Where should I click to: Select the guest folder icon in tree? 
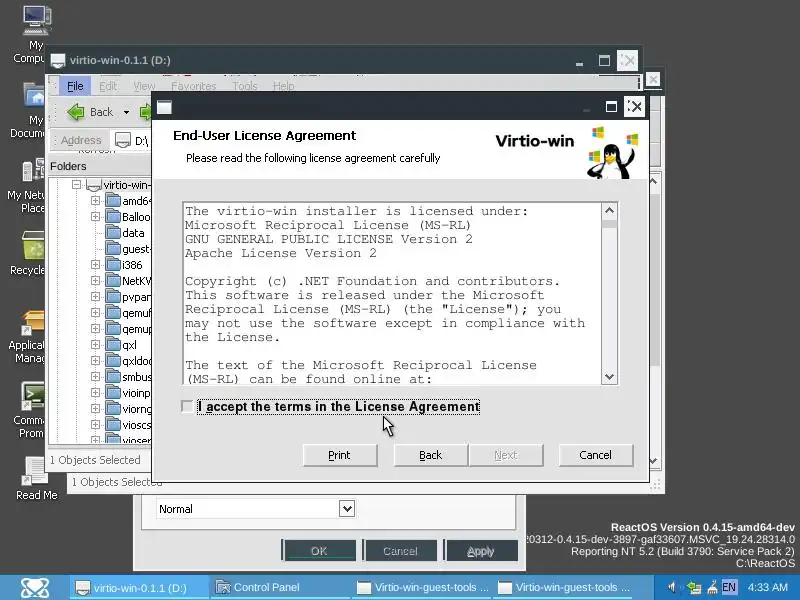[x=113, y=248]
